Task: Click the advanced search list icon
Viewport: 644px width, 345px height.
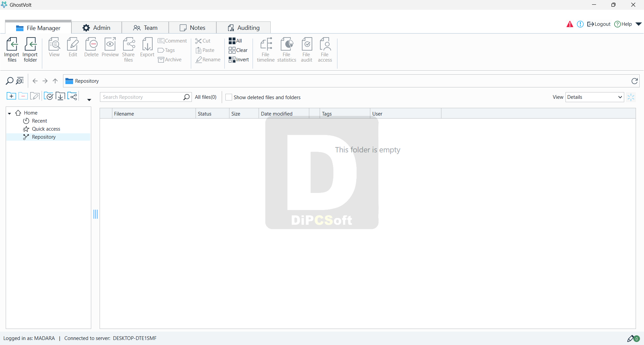Action: (x=20, y=81)
